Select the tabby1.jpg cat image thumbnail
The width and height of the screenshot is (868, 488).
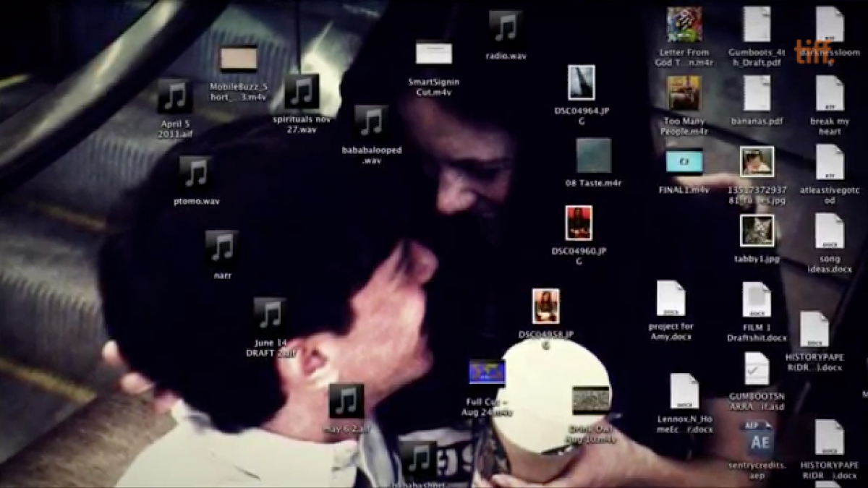pos(757,231)
